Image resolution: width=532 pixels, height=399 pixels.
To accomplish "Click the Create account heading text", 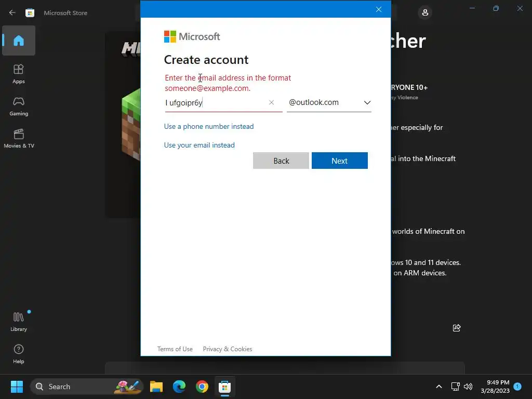I will point(206,60).
